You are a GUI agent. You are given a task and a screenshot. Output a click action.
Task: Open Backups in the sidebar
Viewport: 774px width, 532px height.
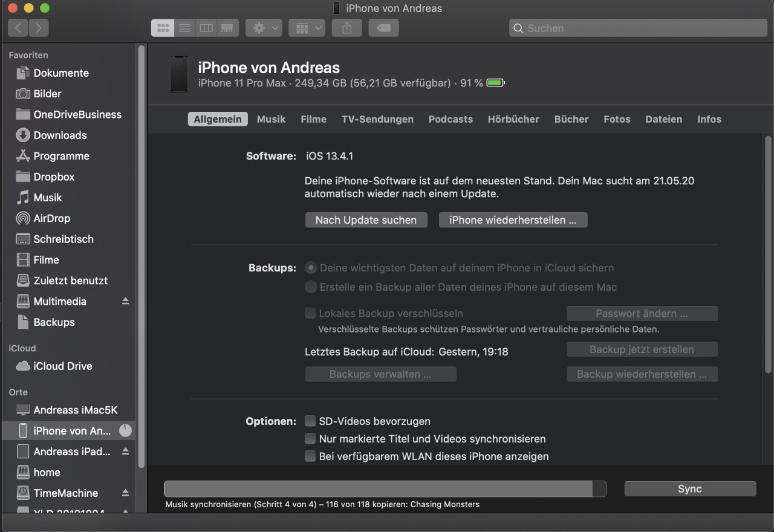pos(68,322)
